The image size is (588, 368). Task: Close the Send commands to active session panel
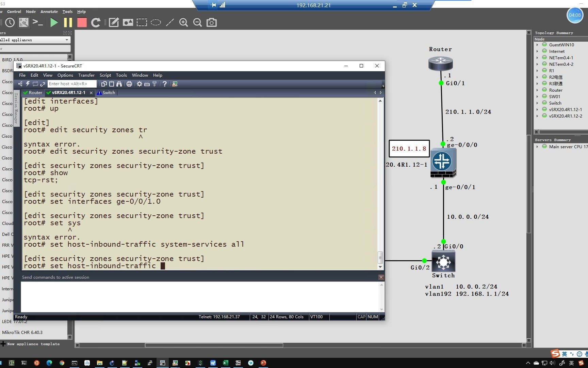tap(381, 277)
